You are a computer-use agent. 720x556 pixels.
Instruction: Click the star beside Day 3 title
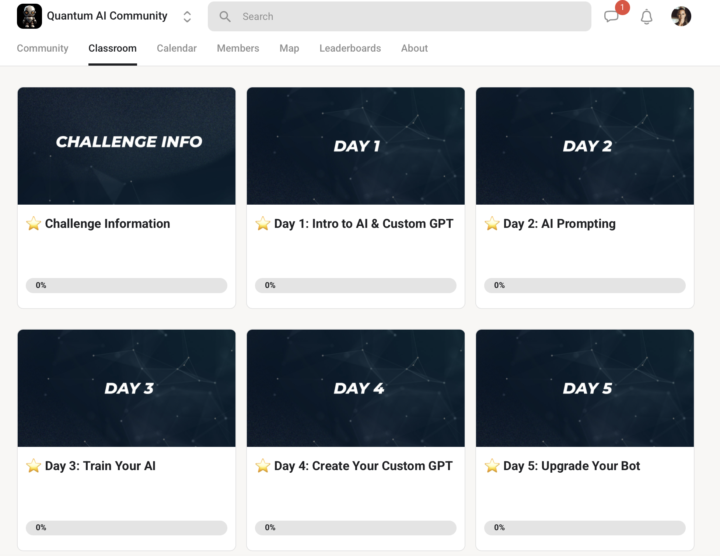click(34, 466)
